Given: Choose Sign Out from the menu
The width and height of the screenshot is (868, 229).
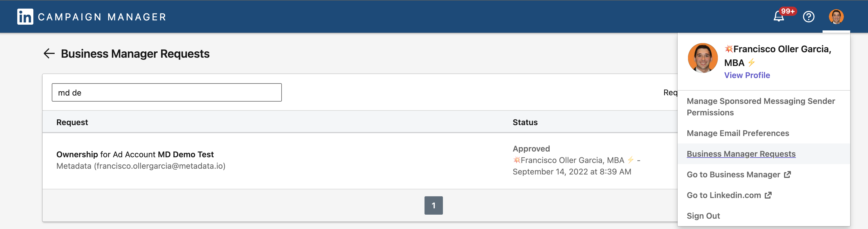Looking at the screenshot, I should point(703,216).
